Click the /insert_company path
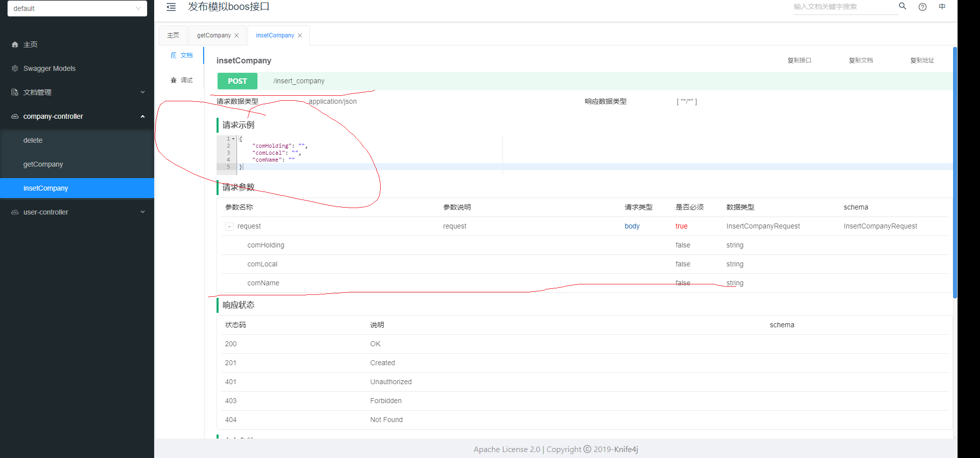This screenshot has height=458, width=980. (299, 81)
